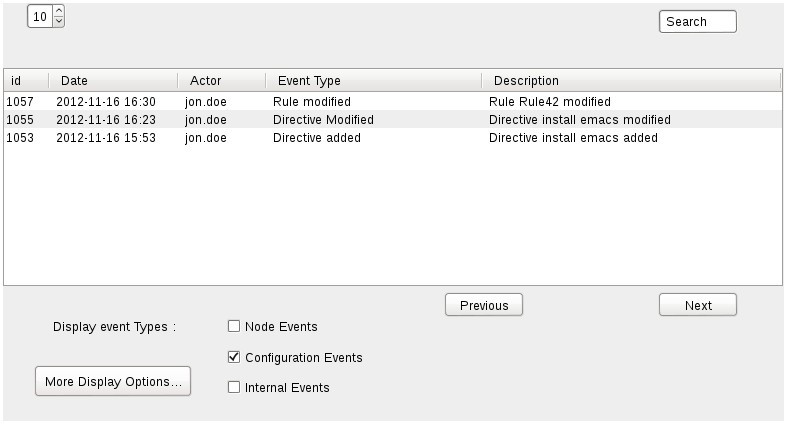Screen dimensions: 787x423
Task: Increase rows-per-page spinner up arrow
Action: click(59, 11)
